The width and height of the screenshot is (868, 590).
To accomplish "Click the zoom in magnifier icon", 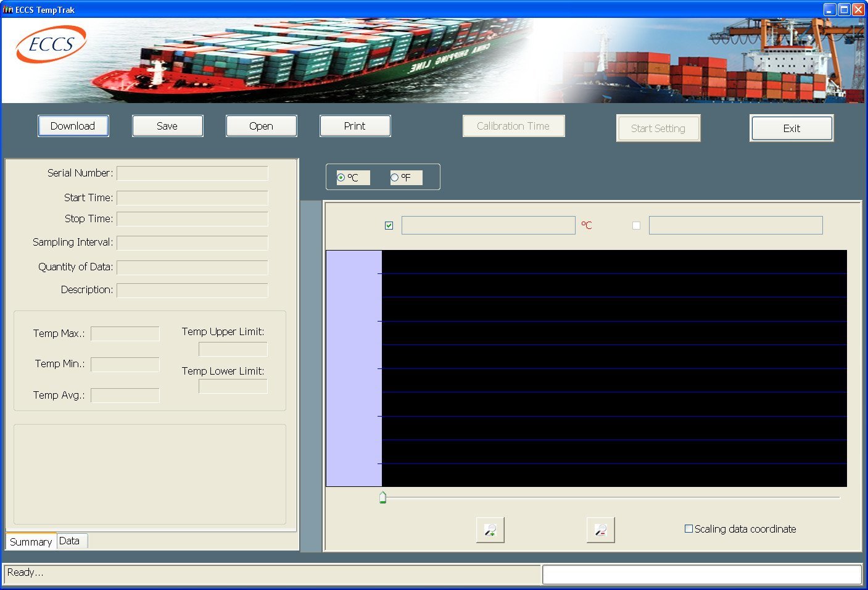I will click(x=490, y=530).
